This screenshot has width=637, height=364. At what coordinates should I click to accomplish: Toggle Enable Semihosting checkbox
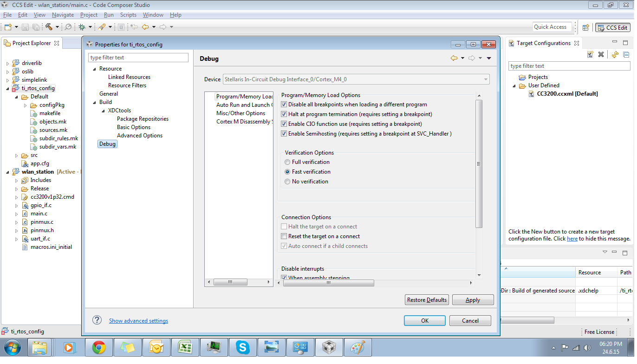tap(284, 134)
